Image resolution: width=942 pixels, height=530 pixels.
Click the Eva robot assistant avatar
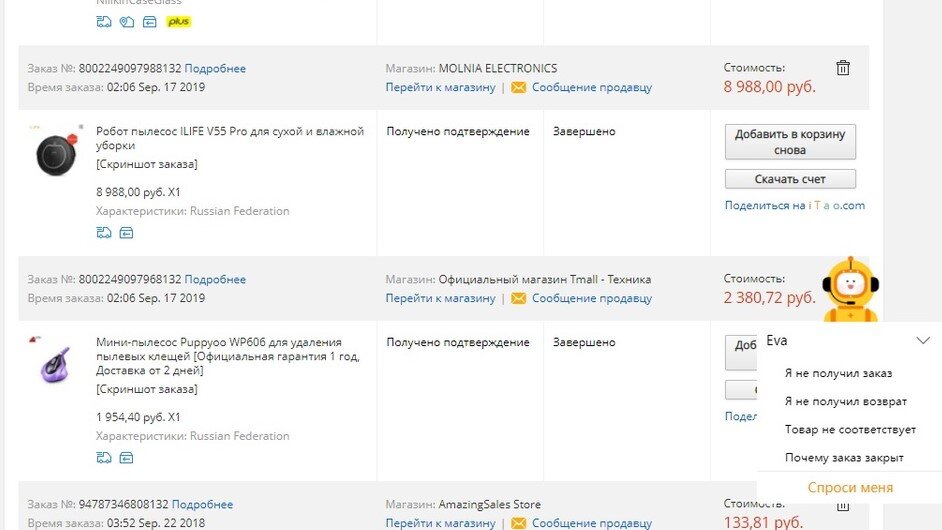(850, 290)
